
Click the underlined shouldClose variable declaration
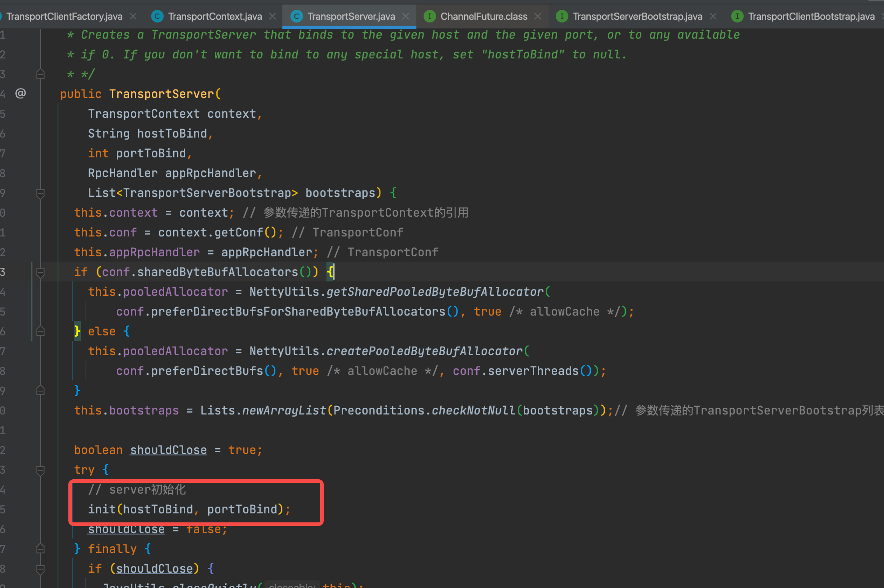(x=168, y=450)
